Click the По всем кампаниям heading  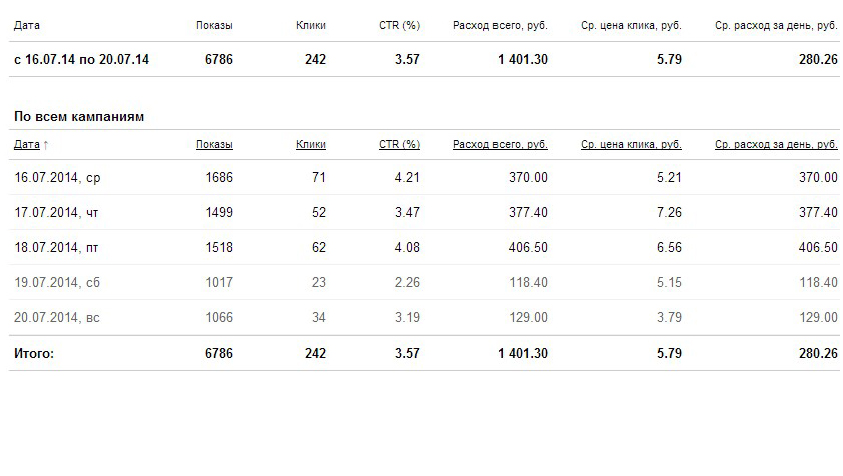coord(79,117)
